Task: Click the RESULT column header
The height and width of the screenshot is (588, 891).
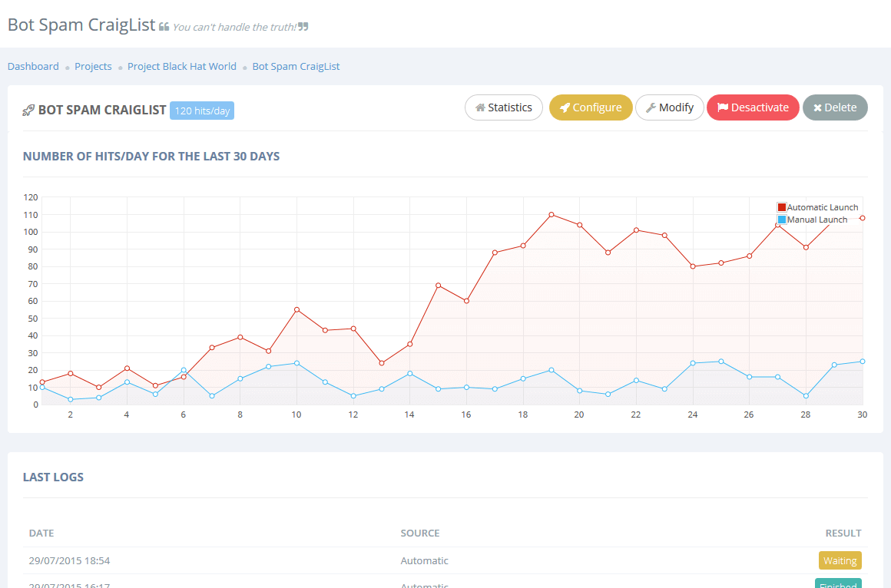Action: 843,533
